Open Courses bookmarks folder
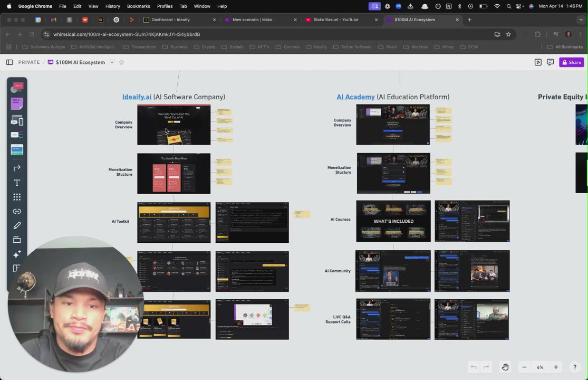 coord(287,47)
